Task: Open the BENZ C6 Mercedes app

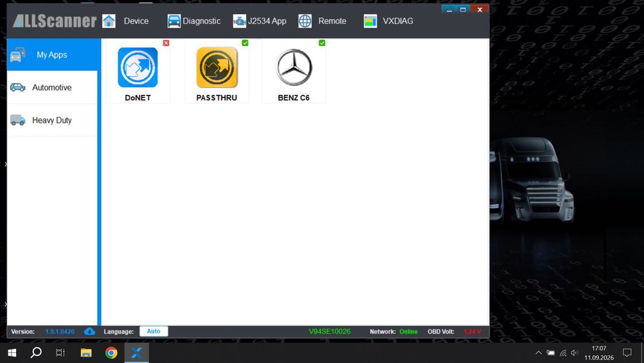Action: click(x=294, y=72)
